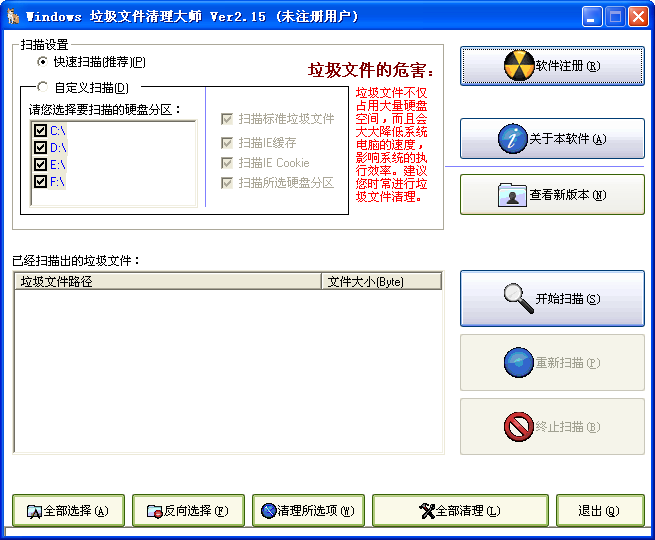The image size is (655, 540).
Task: Minimize the 垃圾文件清理大师 window
Action: tap(593, 17)
